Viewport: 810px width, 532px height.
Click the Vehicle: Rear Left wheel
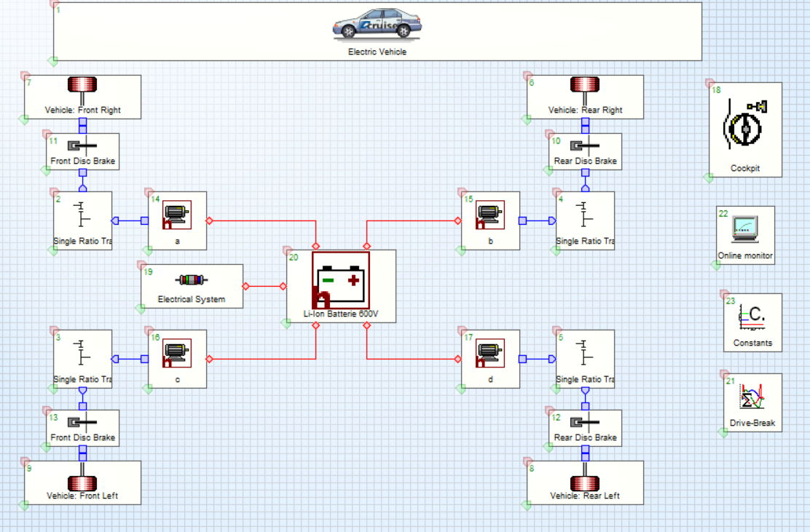(x=585, y=483)
